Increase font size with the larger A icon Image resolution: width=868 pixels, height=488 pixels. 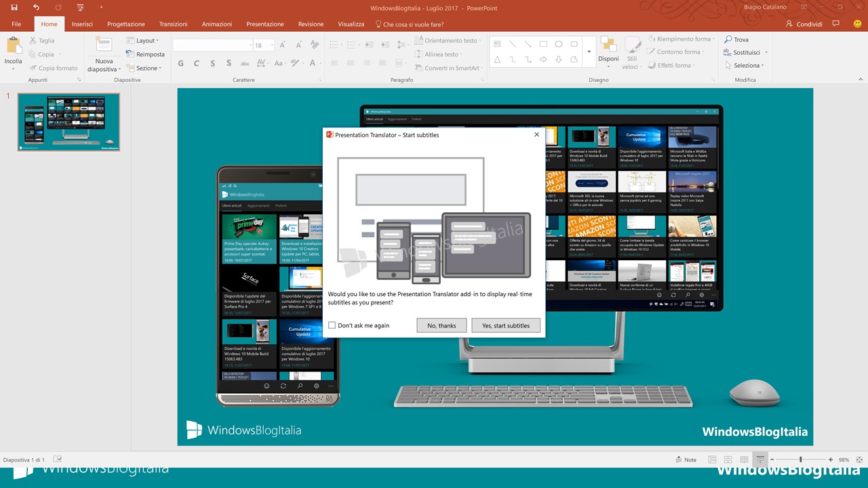pyautogui.click(x=283, y=45)
